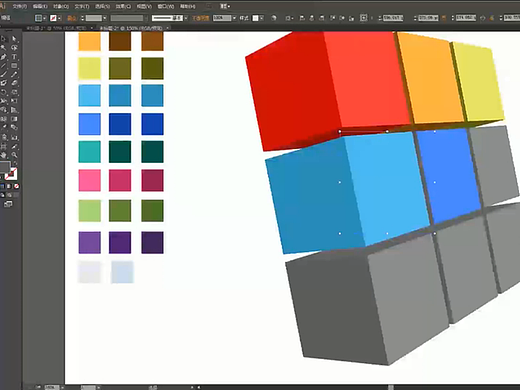Select the Column Graph tool

(14, 137)
